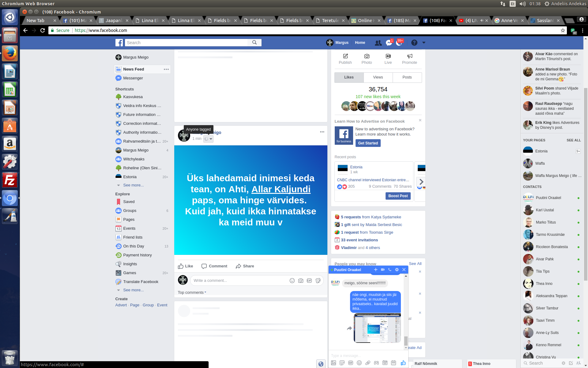
Task: Click the chat window scrollbar thumb
Action: (x=406, y=341)
